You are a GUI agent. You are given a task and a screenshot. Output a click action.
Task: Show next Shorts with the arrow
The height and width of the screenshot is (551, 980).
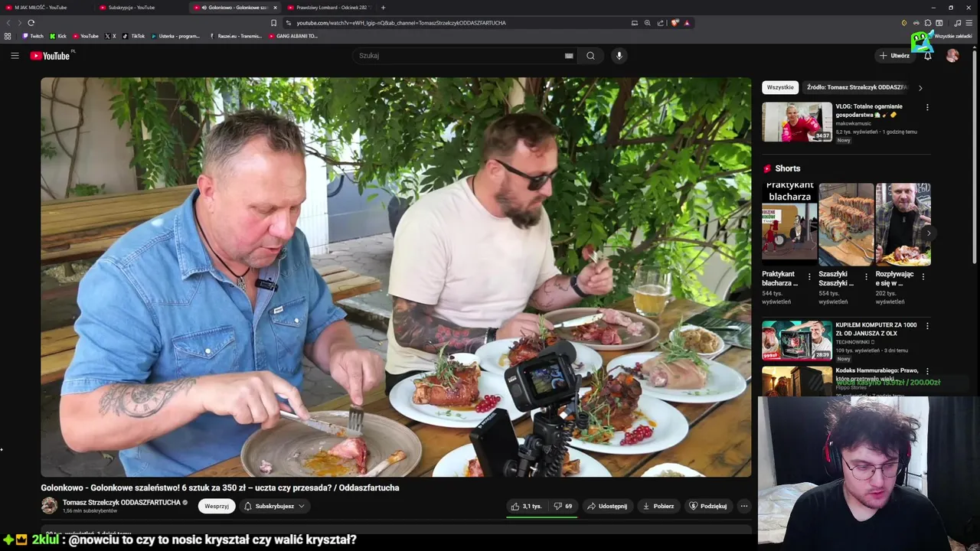click(929, 233)
